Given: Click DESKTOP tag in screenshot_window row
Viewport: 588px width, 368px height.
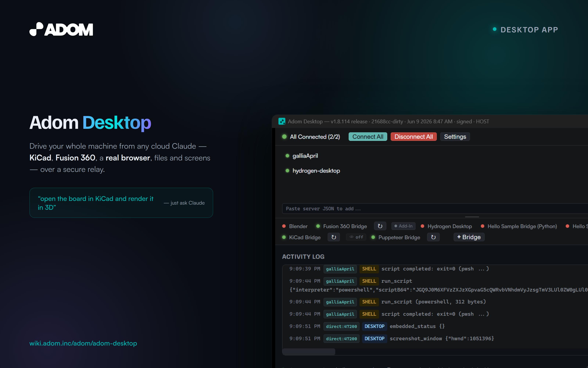Looking at the screenshot, I should pyautogui.click(x=374, y=339).
